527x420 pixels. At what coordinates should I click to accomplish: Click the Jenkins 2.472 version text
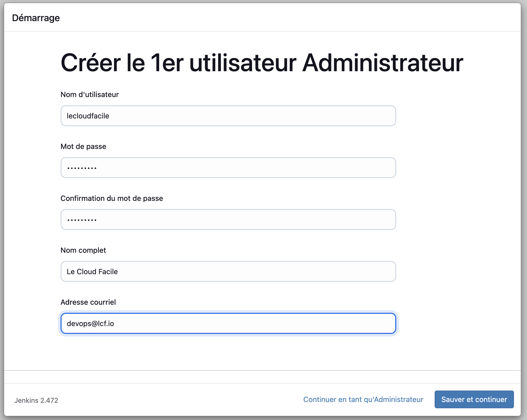click(36, 400)
